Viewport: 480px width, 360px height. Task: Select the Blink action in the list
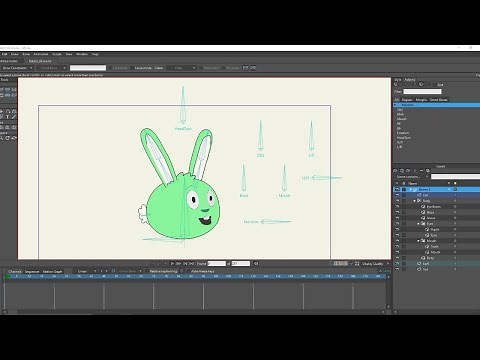[400, 114]
